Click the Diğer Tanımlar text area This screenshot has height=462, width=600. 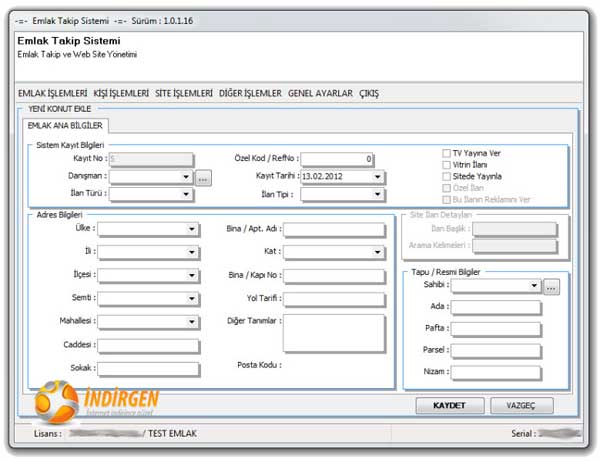(334, 333)
